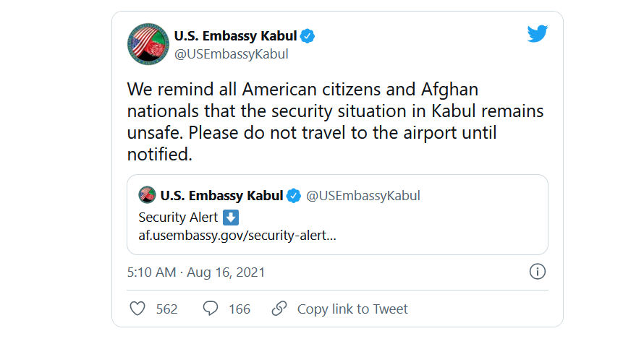The height and width of the screenshot is (344, 644).
Task: Click Copy link to Tweet
Action: click(352, 309)
